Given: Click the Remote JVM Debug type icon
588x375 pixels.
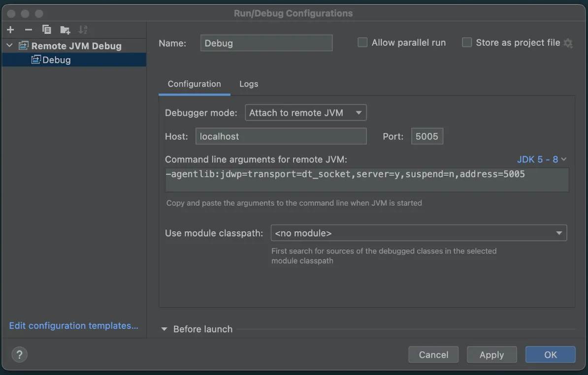Looking at the screenshot, I should point(24,46).
